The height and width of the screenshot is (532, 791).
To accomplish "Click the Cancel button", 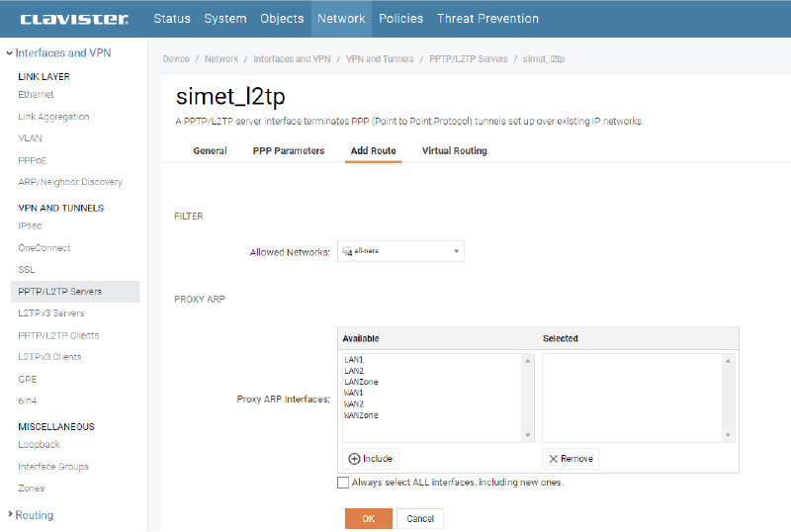I will click(x=420, y=519).
